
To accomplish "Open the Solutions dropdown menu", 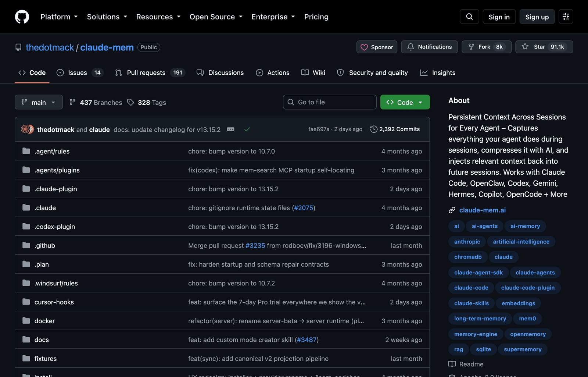I will [x=107, y=17].
